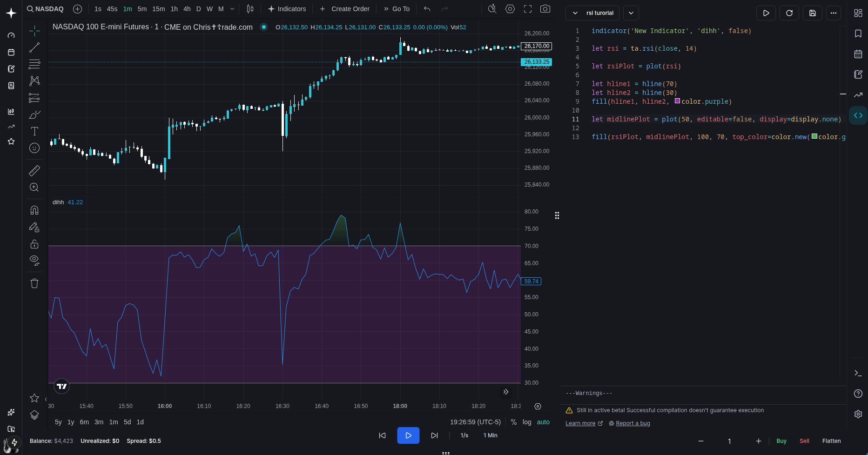Expand the timeframe options dropdown

coord(232,9)
